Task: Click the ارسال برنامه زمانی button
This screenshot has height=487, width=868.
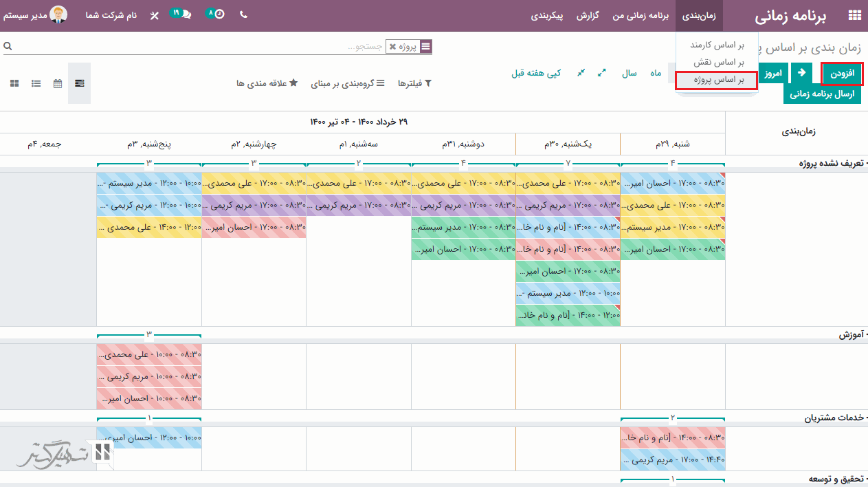Action: click(x=822, y=94)
